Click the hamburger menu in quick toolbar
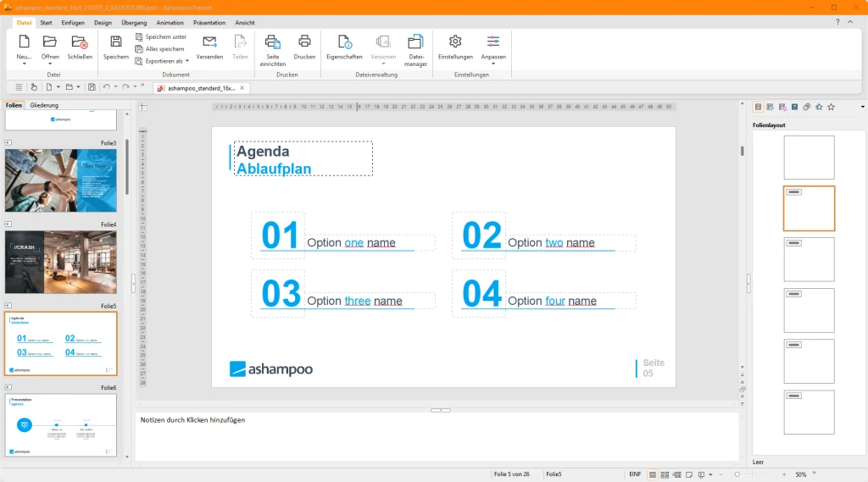868x482 pixels. point(19,87)
